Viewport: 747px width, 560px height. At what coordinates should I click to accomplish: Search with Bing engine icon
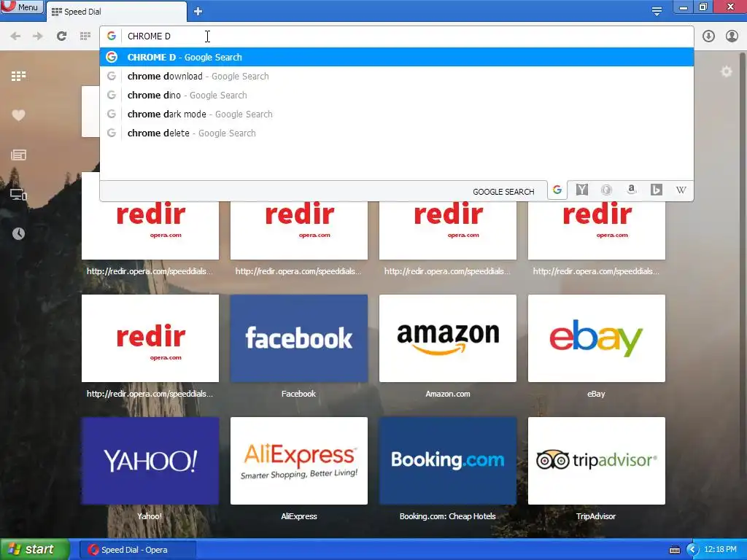(x=656, y=190)
